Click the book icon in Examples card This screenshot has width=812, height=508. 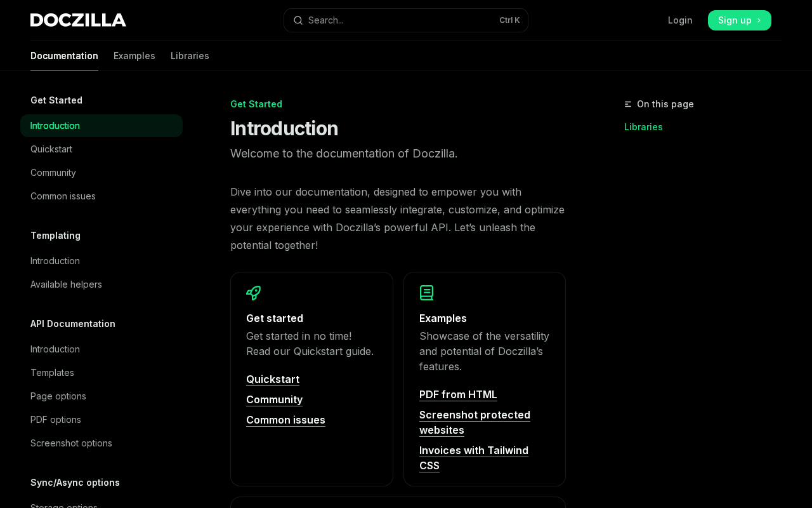pyautogui.click(x=426, y=293)
